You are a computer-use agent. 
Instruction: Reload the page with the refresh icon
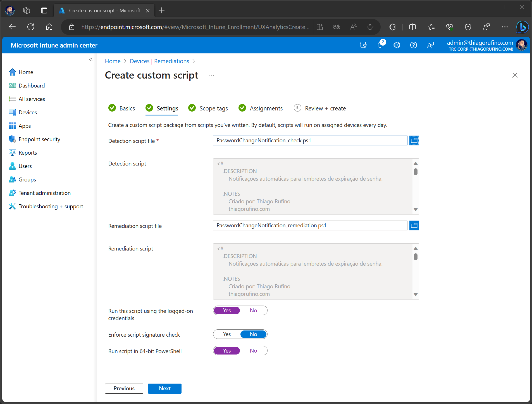tap(31, 27)
